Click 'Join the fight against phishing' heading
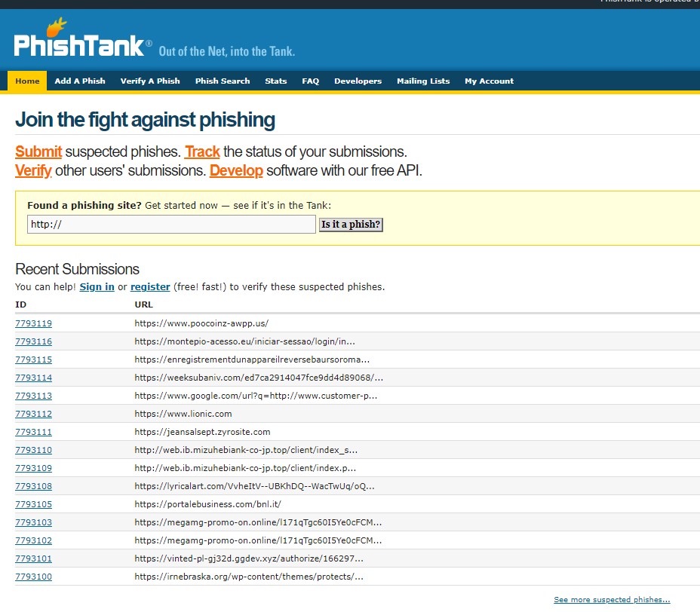700x612 pixels. (x=145, y=120)
